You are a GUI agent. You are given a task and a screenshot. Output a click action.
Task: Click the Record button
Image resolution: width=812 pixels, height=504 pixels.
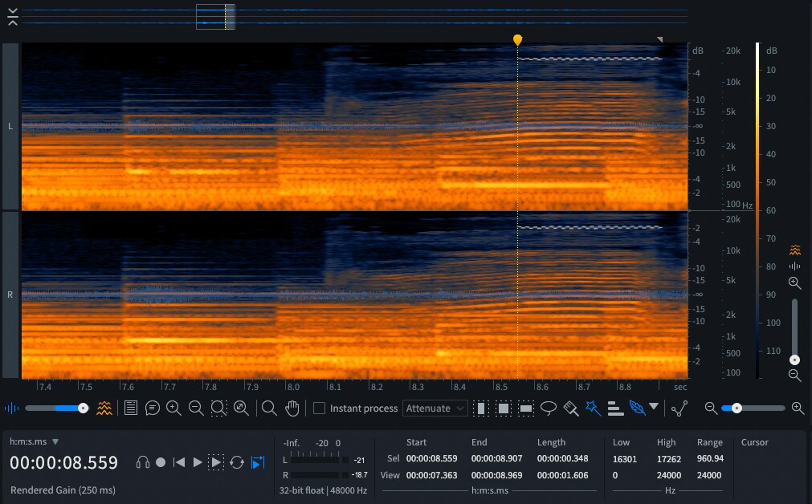pyautogui.click(x=161, y=462)
